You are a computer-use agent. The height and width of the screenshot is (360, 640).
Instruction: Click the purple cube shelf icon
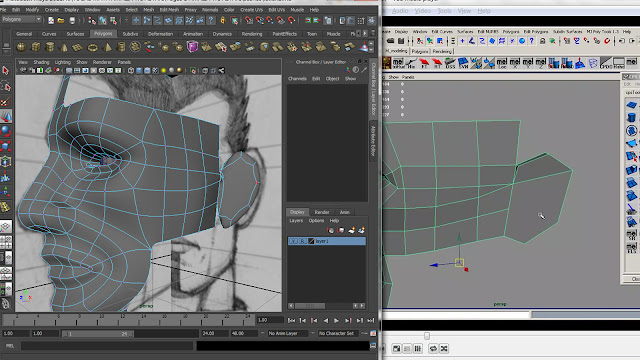pos(192,47)
